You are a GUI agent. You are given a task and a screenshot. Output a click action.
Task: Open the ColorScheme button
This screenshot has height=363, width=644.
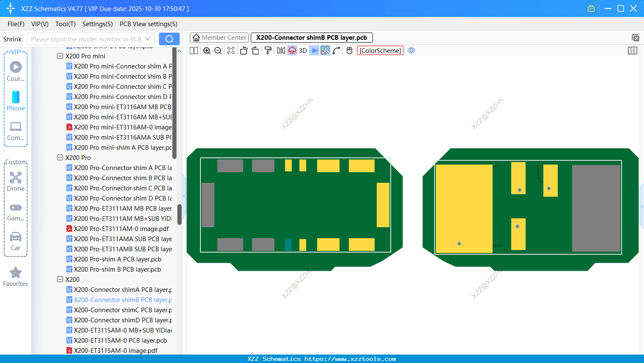(380, 51)
